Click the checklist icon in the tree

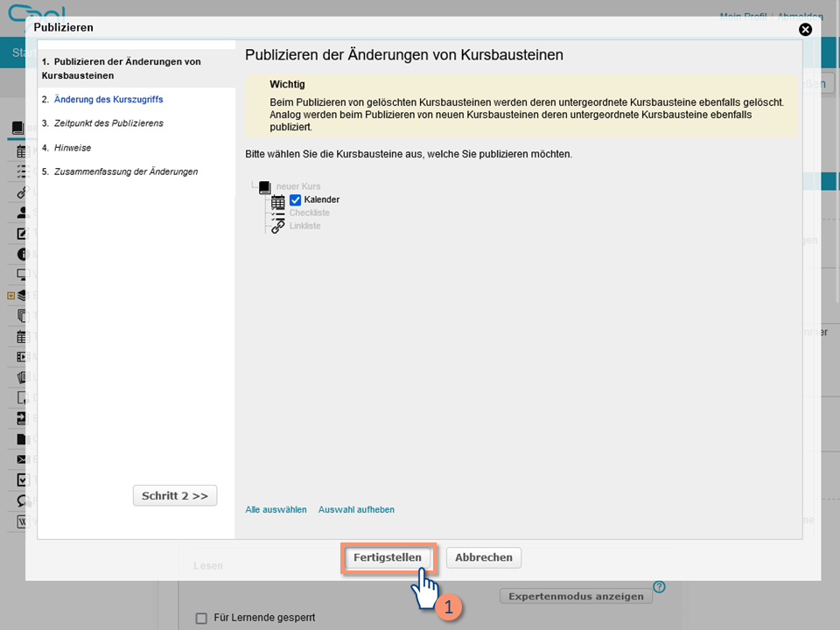tap(278, 213)
